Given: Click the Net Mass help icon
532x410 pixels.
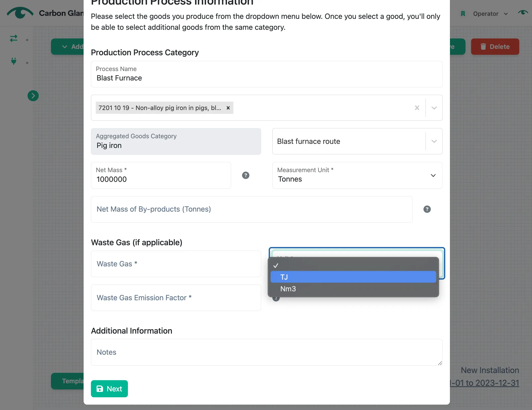Looking at the screenshot, I should pos(246,175).
